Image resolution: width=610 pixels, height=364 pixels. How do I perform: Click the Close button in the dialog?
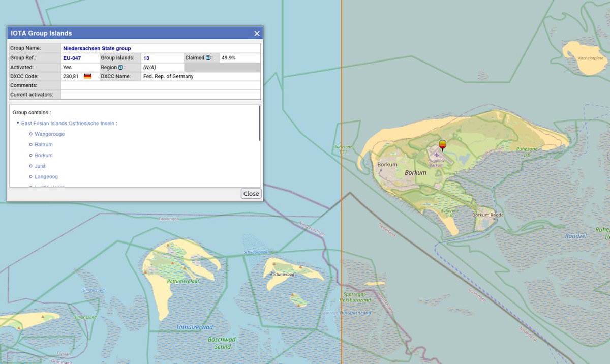[251, 194]
